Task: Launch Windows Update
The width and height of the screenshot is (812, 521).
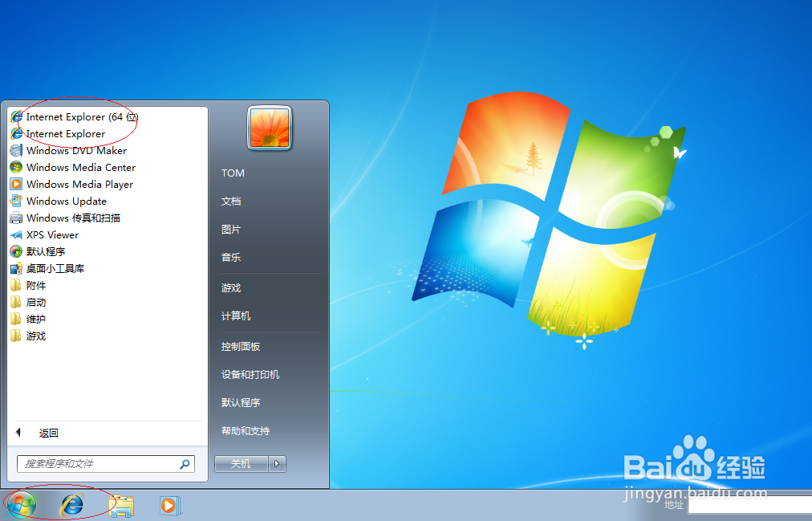Action: [66, 201]
